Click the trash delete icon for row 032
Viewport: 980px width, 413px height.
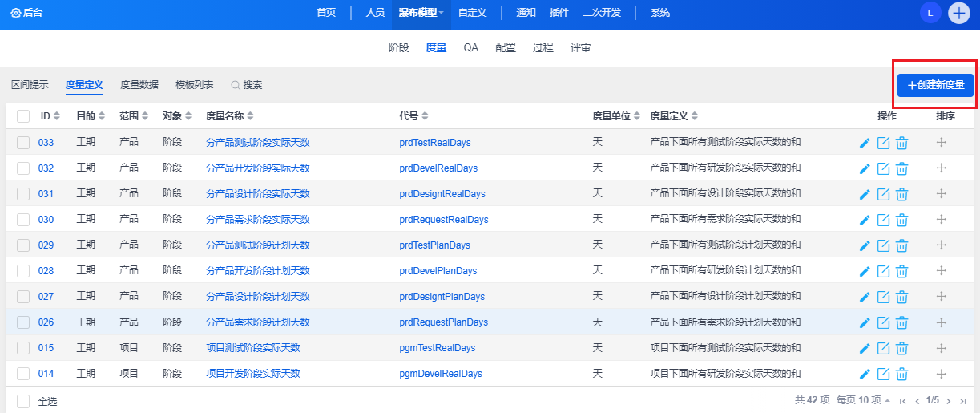pos(901,168)
